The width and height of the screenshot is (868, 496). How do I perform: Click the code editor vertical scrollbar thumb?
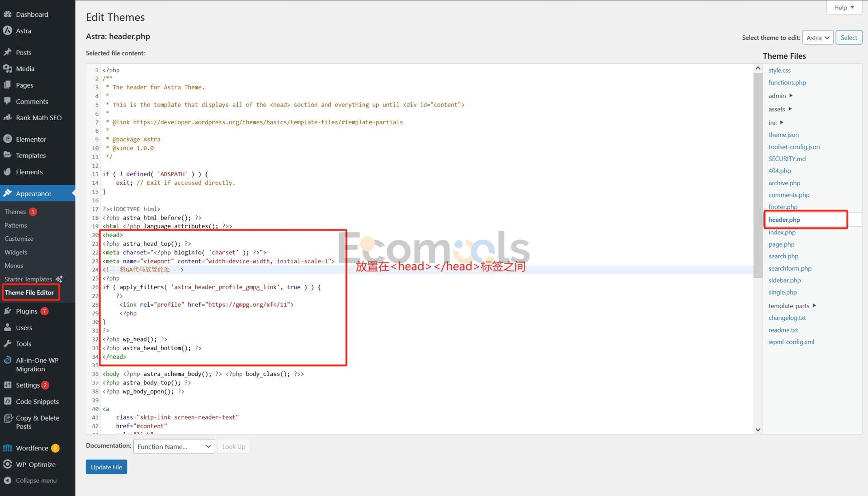(x=758, y=175)
